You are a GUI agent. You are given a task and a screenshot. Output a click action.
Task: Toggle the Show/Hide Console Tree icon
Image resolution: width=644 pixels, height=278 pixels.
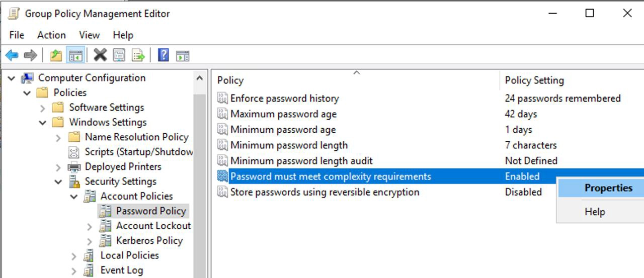[75, 55]
